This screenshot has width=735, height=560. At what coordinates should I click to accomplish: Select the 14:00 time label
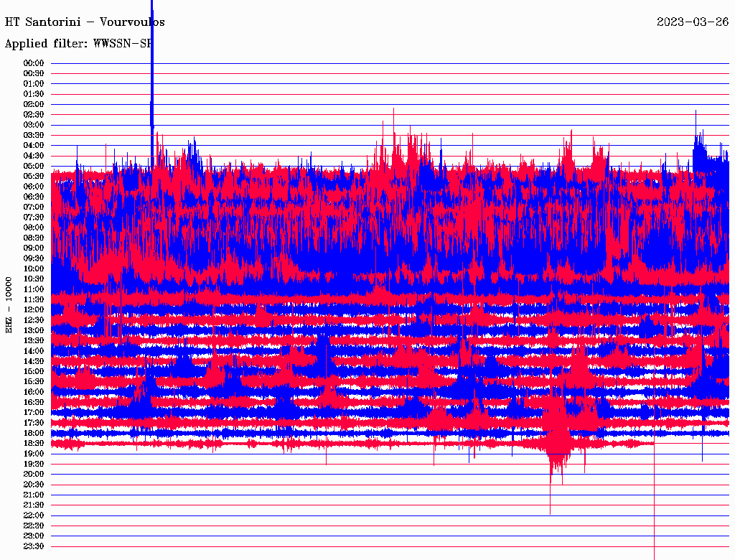point(34,350)
